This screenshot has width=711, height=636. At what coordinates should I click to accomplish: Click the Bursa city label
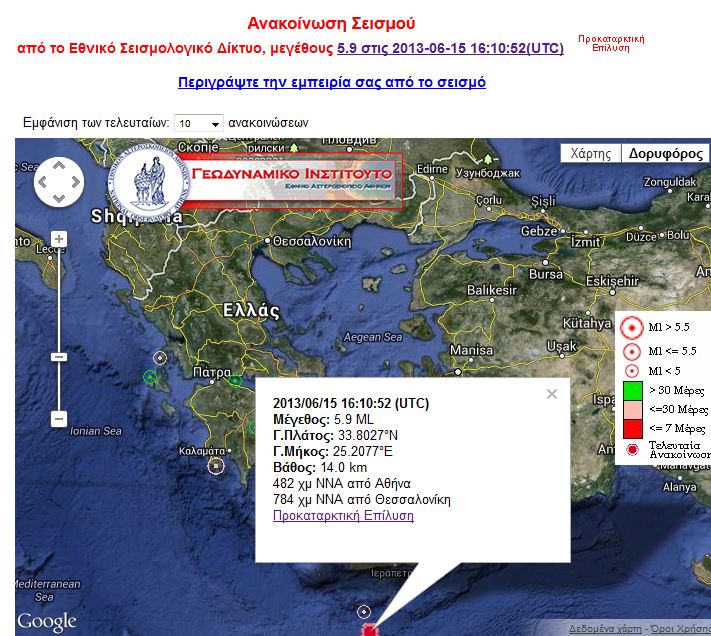click(x=546, y=274)
